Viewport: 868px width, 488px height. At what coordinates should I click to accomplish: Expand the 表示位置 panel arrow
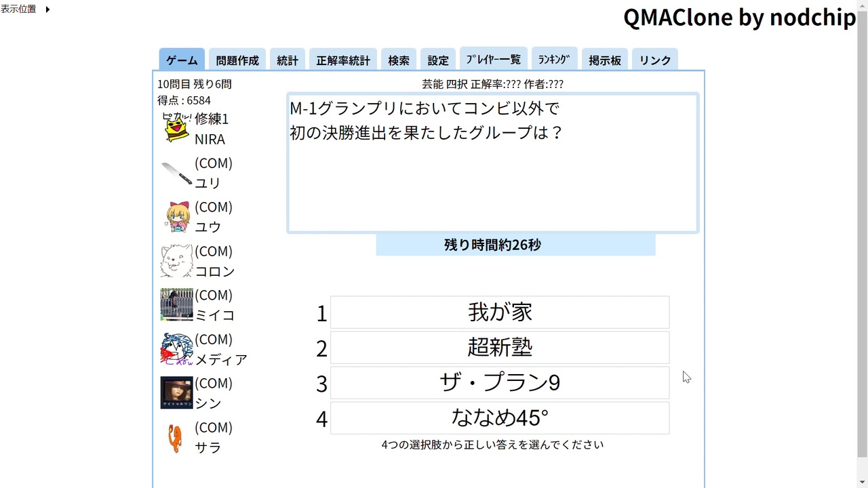[x=46, y=9]
